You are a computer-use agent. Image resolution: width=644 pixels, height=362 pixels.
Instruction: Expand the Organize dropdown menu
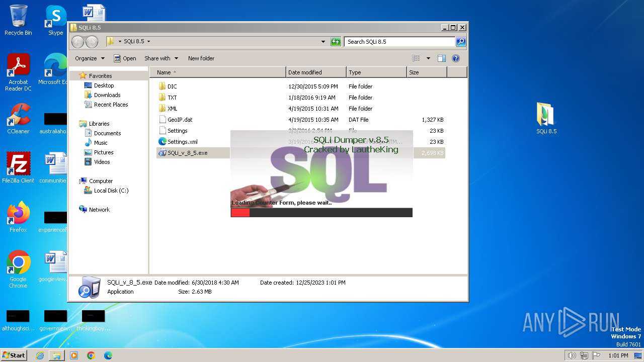[x=90, y=58]
